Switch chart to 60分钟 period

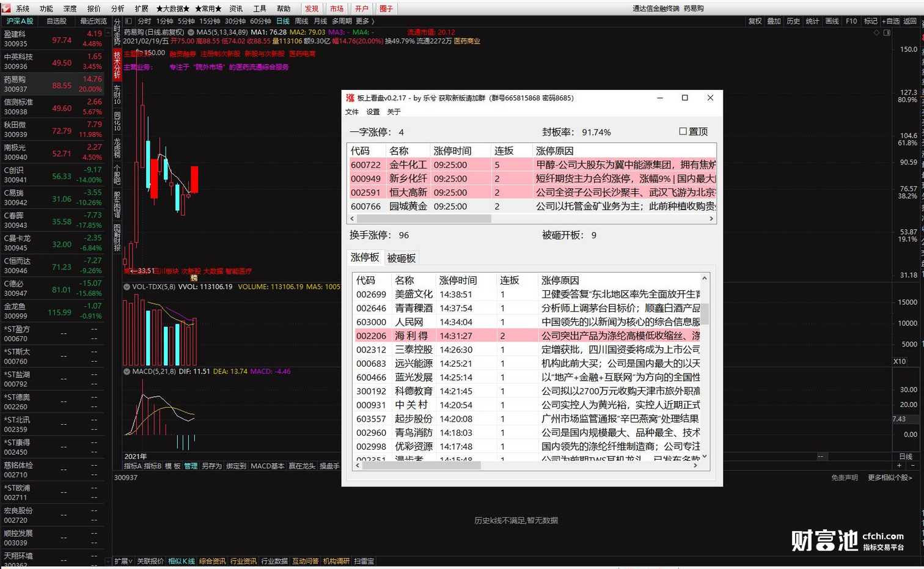(260, 21)
